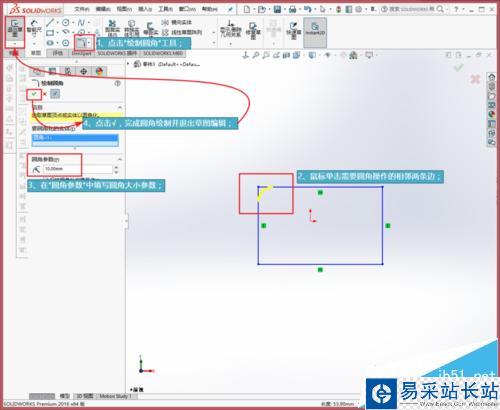500x410 pixels.
Task: Open the 3D 视图 bottom tab
Action: [85, 396]
